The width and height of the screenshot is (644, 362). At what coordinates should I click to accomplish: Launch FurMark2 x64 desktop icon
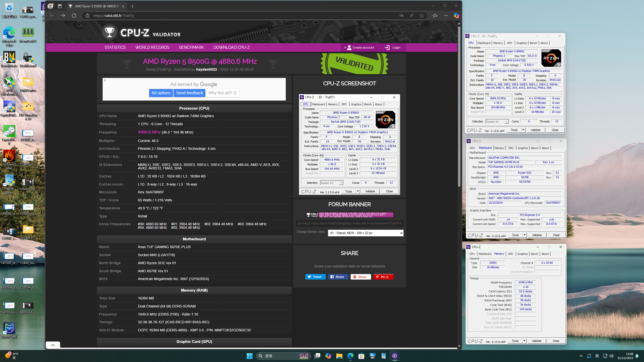[9, 160]
